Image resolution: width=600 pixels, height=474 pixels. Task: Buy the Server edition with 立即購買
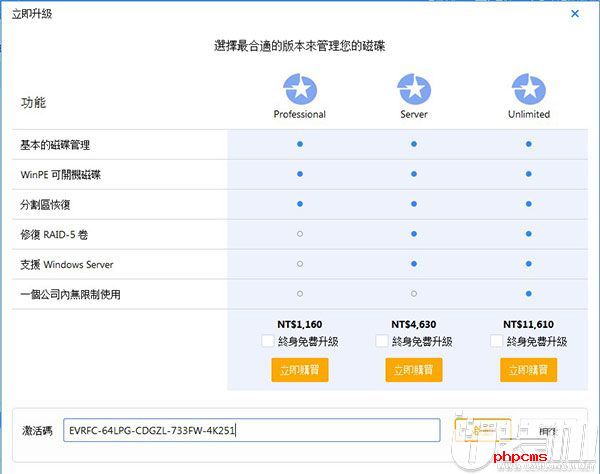(x=414, y=370)
